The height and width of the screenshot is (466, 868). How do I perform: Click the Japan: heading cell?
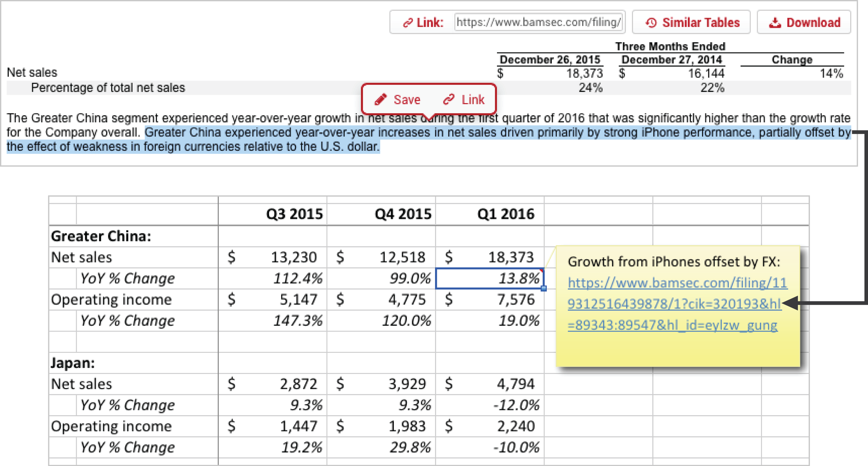pyautogui.click(x=133, y=363)
